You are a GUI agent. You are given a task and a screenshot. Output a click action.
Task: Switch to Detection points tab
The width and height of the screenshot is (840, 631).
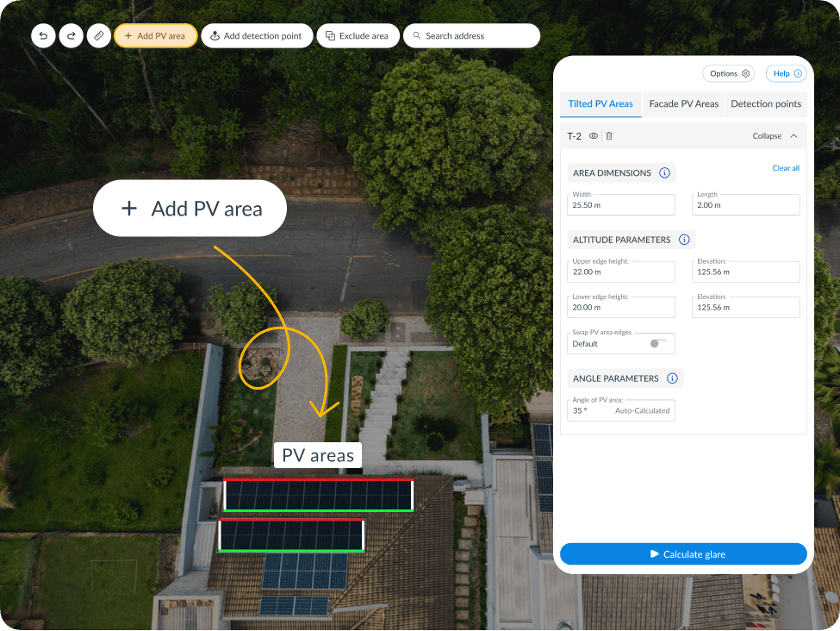(766, 103)
